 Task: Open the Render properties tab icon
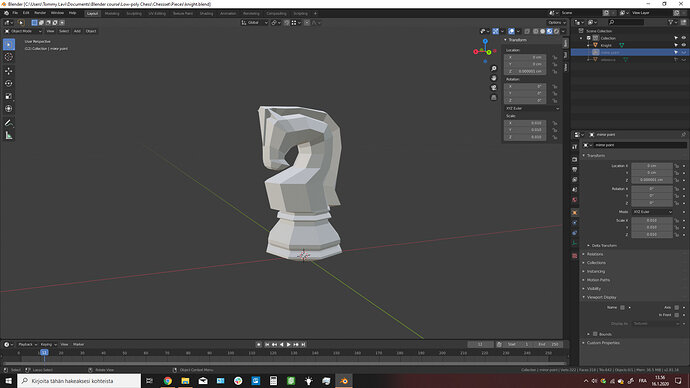point(575,159)
